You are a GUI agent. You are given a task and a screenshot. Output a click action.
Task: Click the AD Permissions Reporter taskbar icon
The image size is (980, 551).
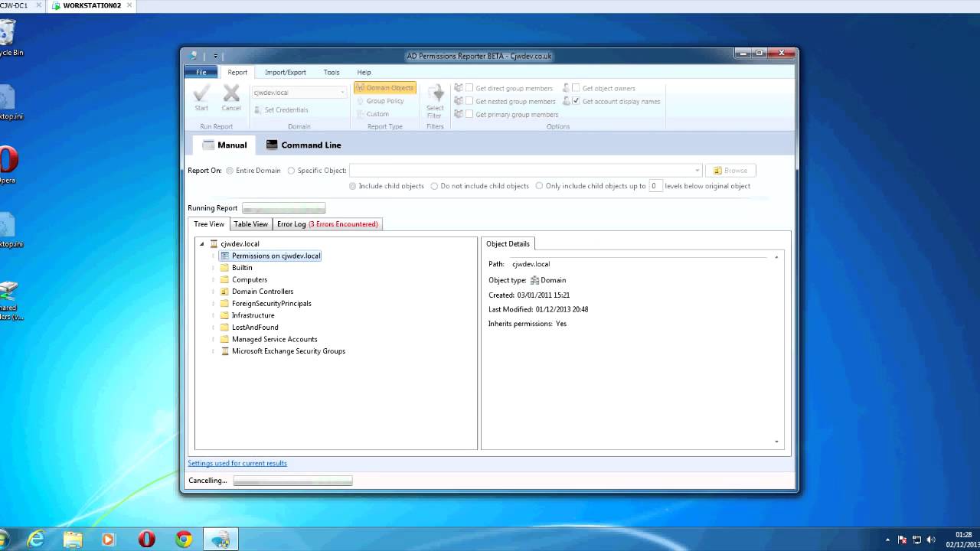(x=220, y=539)
